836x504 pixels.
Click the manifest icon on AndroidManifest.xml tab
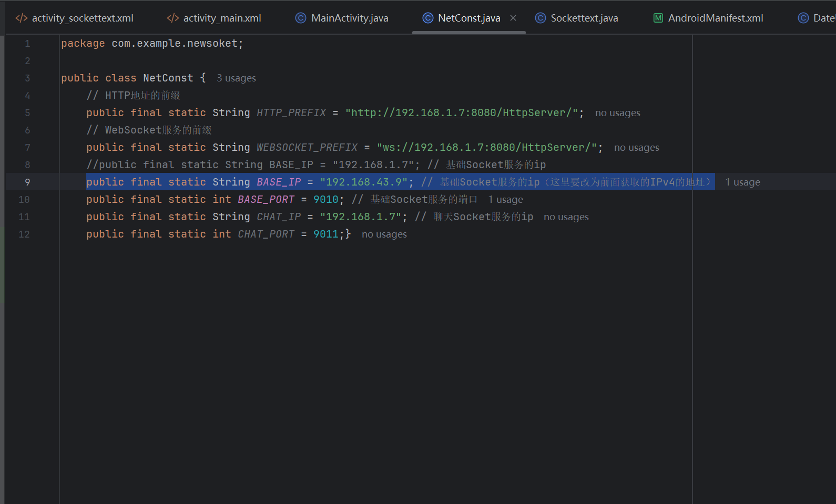pos(658,18)
